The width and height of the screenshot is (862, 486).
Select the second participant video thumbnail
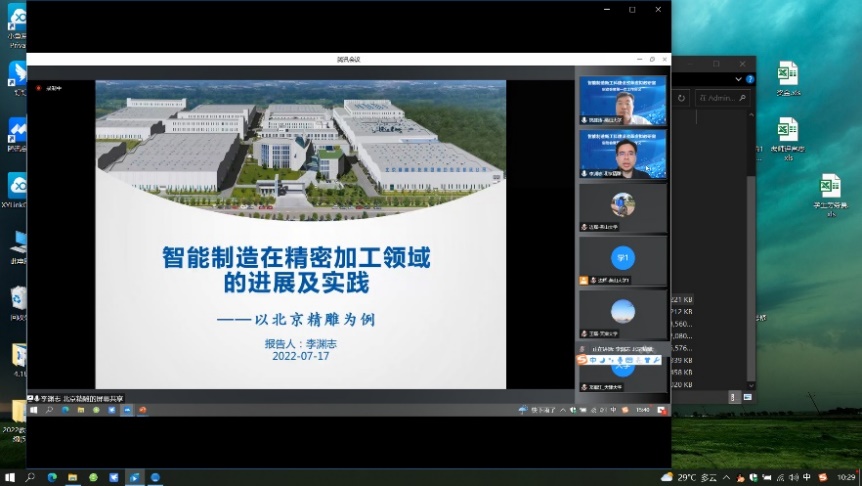622,154
